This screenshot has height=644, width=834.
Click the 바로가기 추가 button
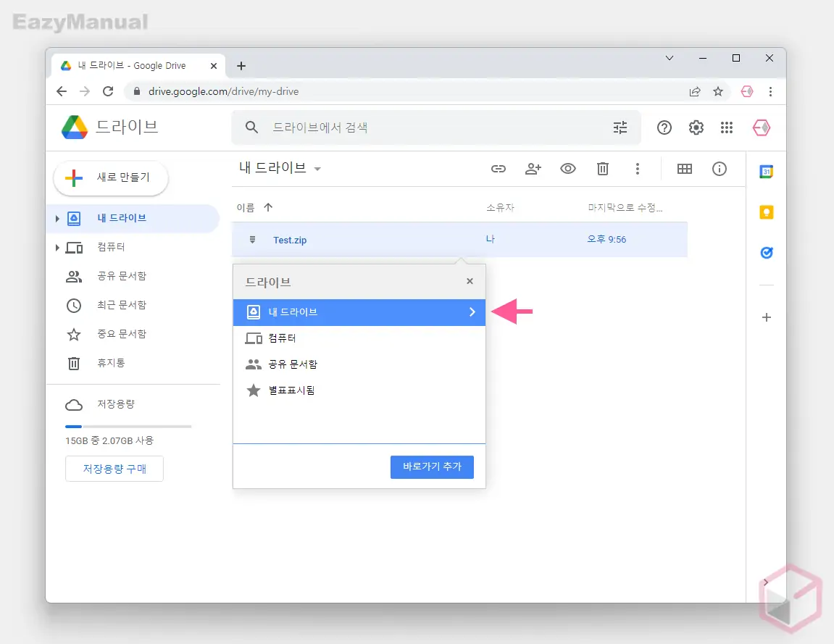pos(432,467)
